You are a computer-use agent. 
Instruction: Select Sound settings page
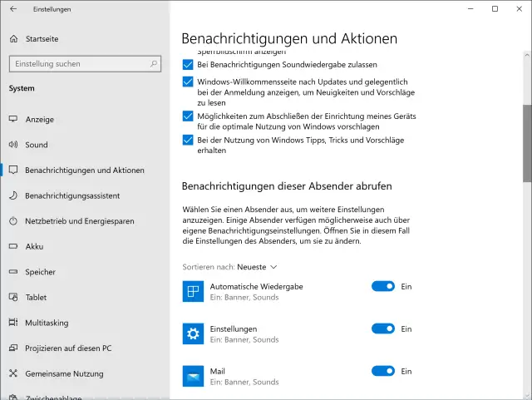85,145
